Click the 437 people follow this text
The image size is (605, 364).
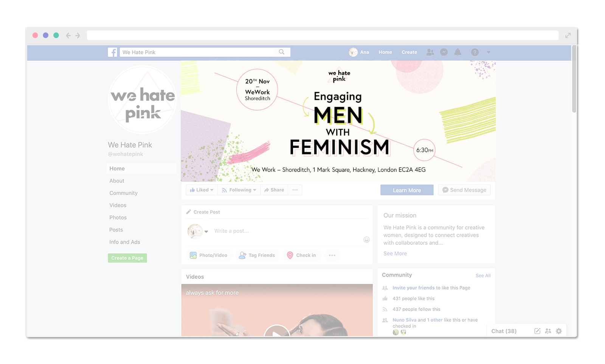(x=416, y=309)
